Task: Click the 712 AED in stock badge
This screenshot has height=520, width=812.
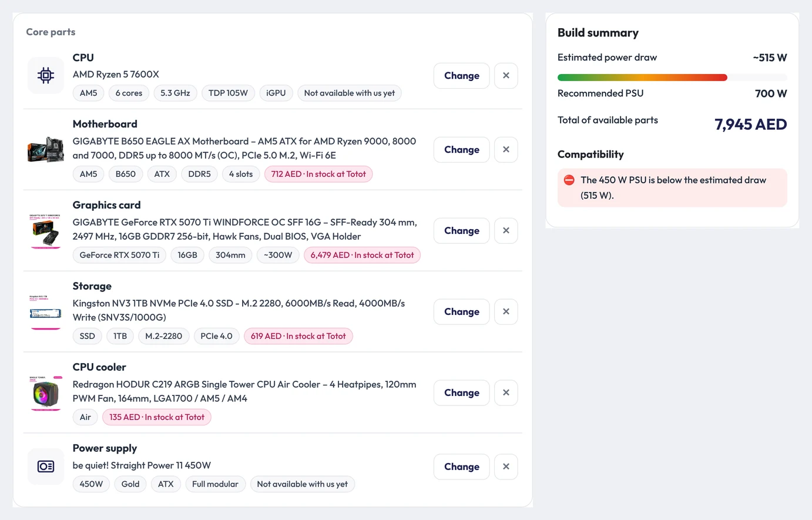Action: 318,174
